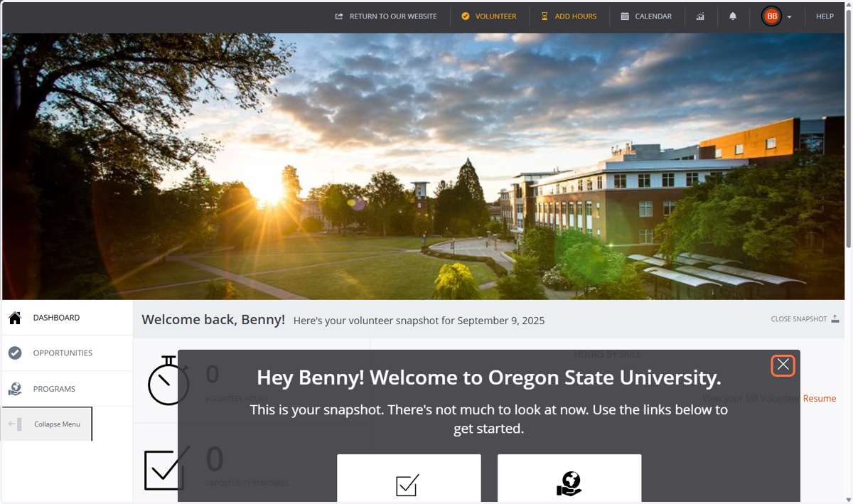This screenshot has height=504, width=853.
Task: Open Programs in sidebar
Action: 67,389
